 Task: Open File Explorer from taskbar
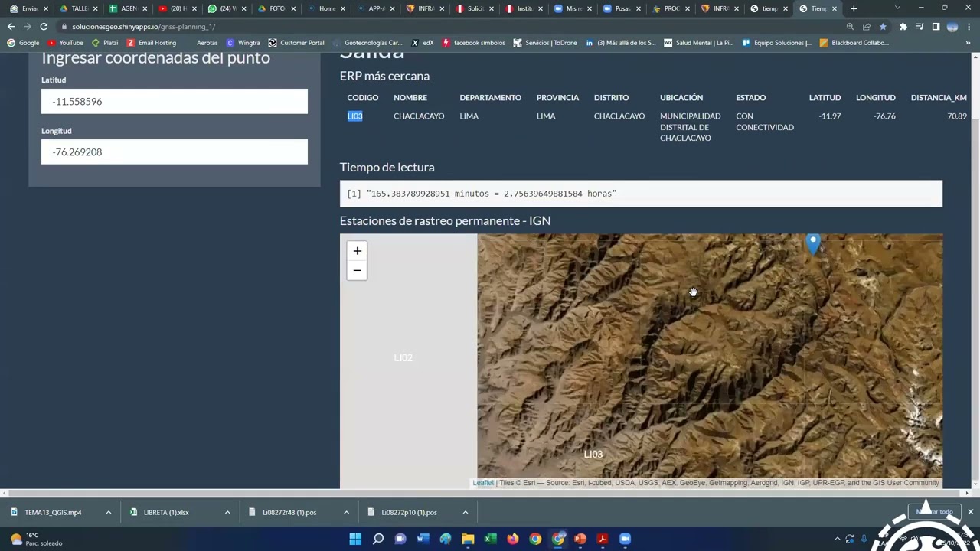[x=468, y=539]
